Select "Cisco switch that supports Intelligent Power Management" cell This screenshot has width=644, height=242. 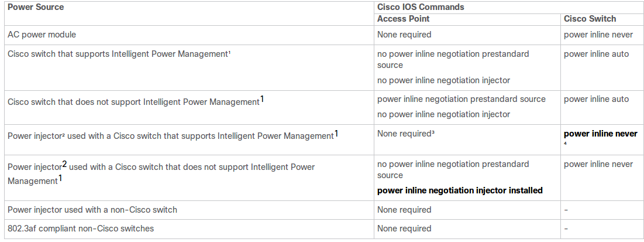tap(117, 54)
